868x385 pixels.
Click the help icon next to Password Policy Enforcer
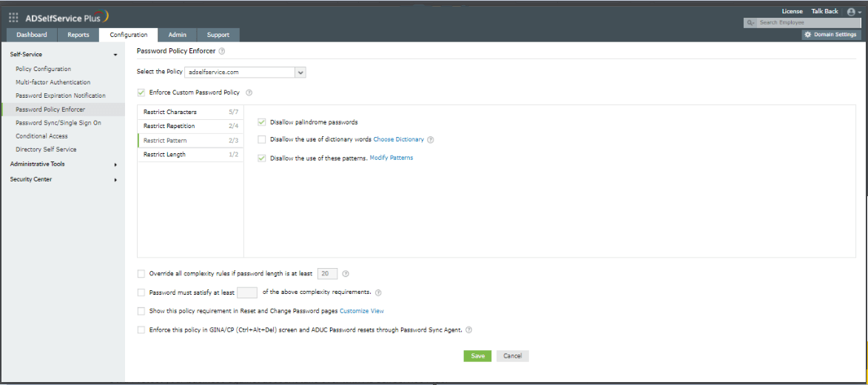click(x=221, y=51)
